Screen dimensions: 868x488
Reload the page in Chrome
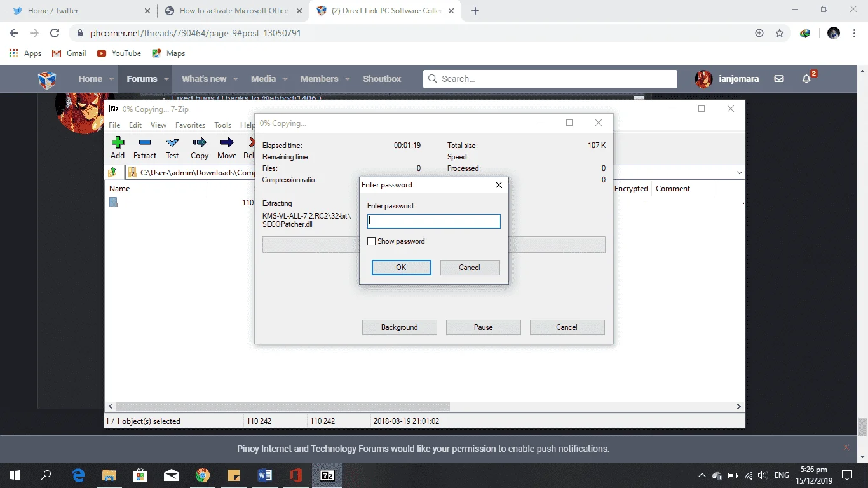coord(55,33)
